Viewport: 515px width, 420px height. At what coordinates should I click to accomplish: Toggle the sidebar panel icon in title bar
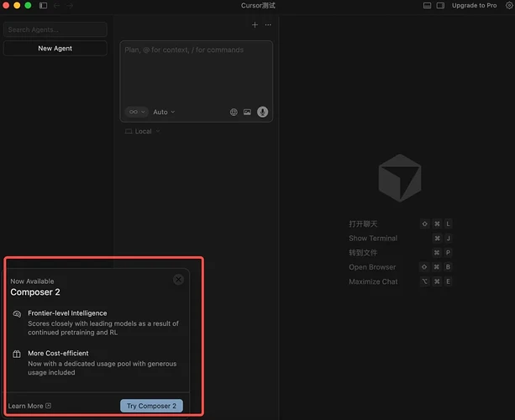tap(43, 5)
